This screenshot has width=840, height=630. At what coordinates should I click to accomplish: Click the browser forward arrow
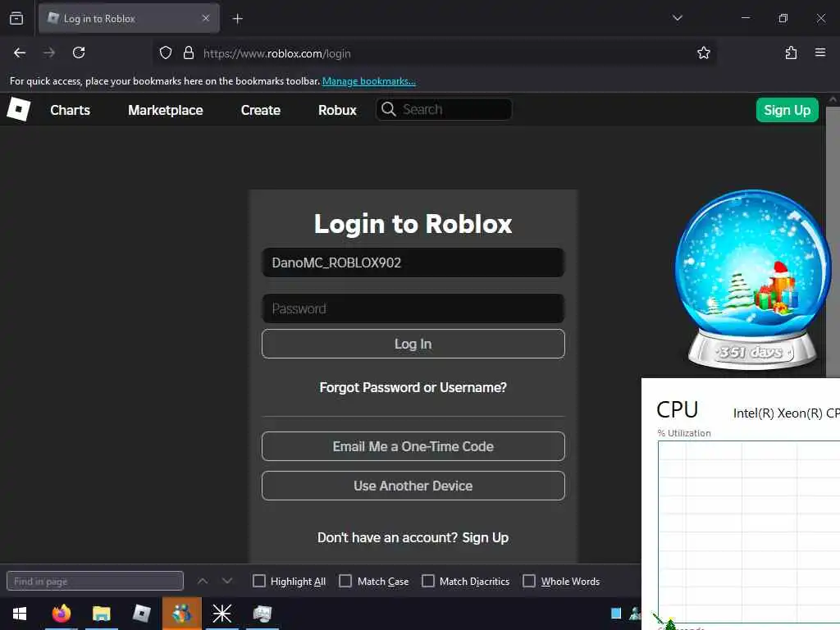pyautogui.click(x=48, y=52)
